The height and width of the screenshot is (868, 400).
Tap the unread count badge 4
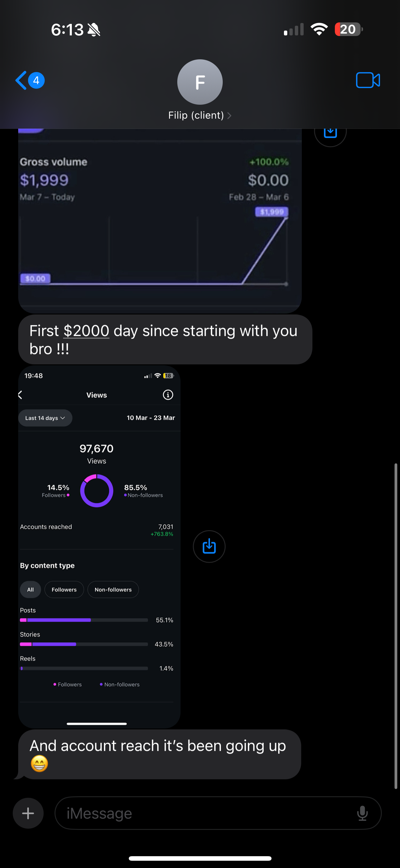[36, 81]
